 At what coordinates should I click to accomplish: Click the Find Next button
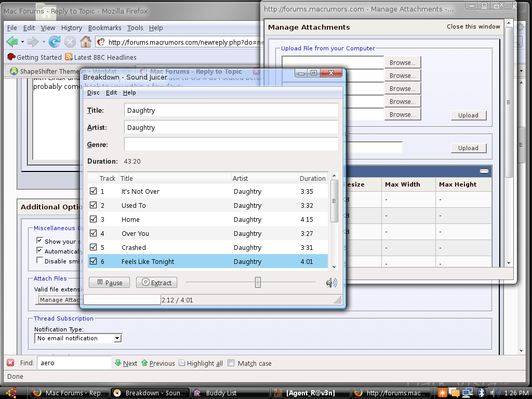click(126, 363)
